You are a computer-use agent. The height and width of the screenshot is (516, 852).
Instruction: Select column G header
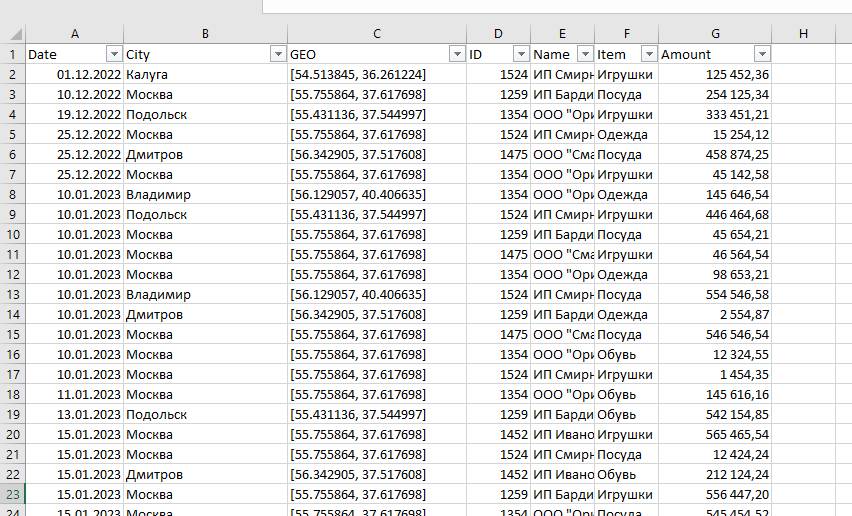tap(715, 34)
